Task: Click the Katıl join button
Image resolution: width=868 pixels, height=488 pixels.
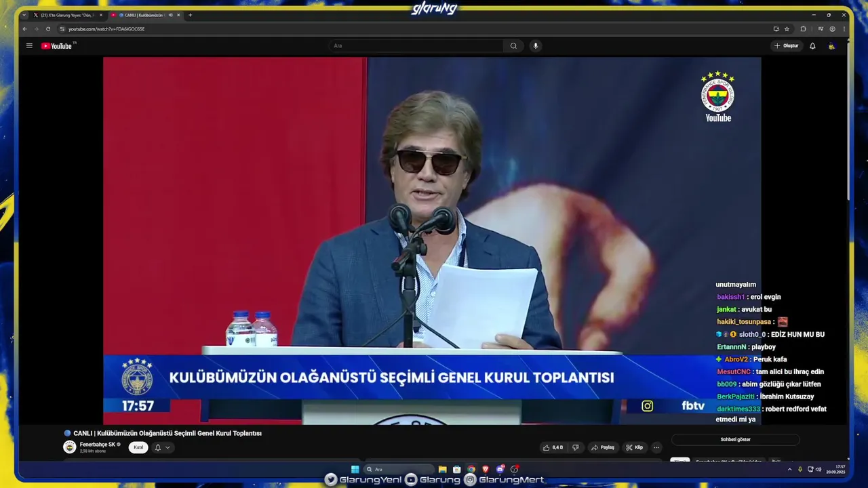Action: tap(138, 447)
